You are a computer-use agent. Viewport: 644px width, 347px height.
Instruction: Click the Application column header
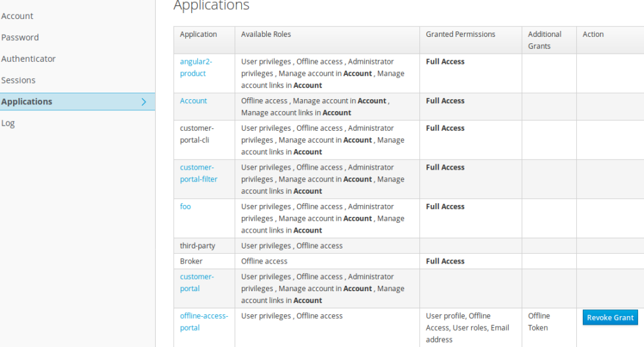point(198,34)
